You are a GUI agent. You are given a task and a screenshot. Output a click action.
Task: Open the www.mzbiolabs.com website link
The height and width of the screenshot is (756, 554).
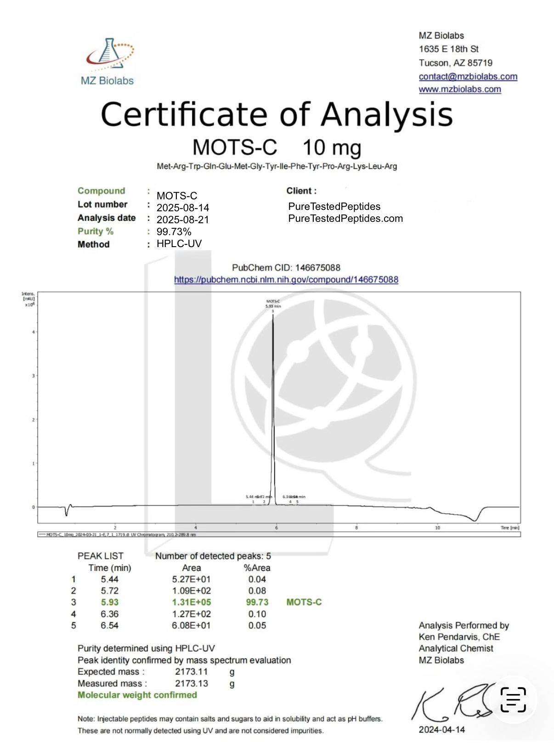[459, 89]
